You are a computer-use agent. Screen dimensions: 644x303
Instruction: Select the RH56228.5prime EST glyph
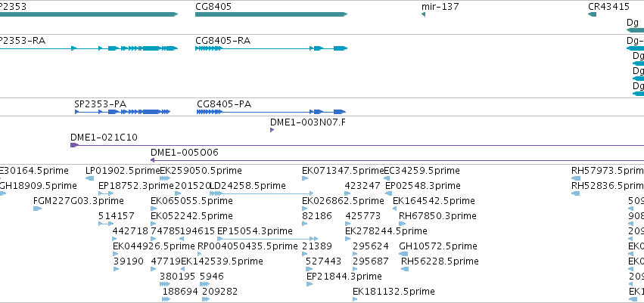tap(405, 269)
